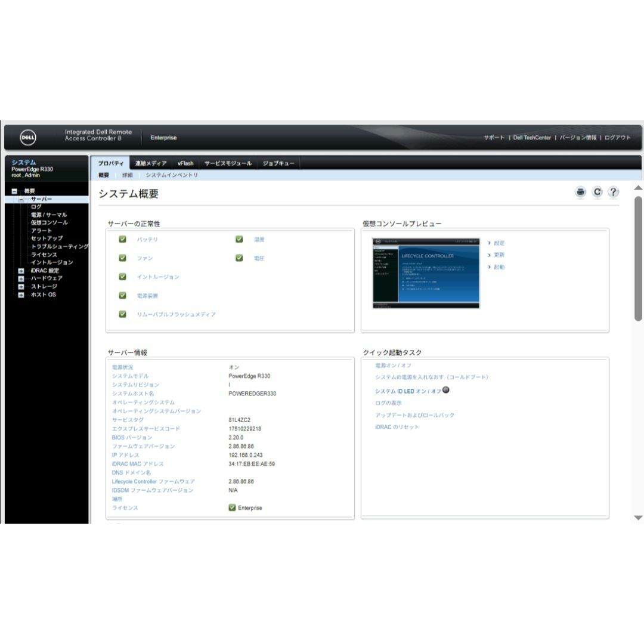Click the Enterprise license check icon
The height and width of the screenshot is (644, 644).
(232, 507)
